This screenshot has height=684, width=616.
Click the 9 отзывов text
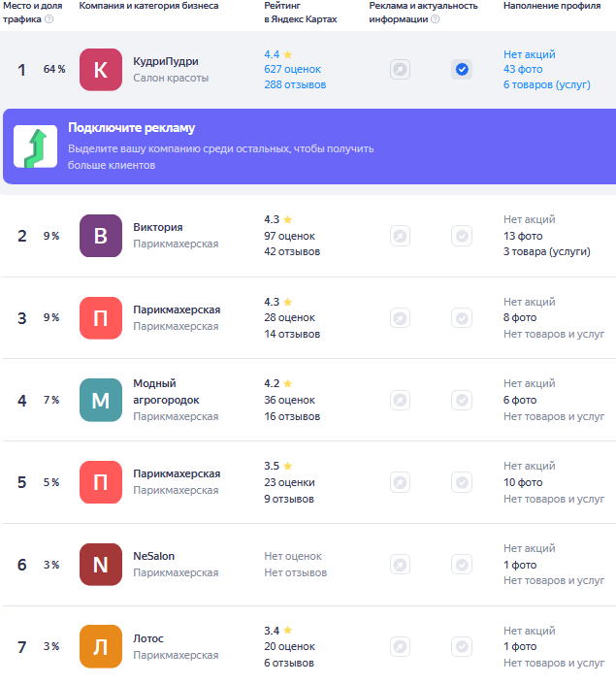[289, 499]
